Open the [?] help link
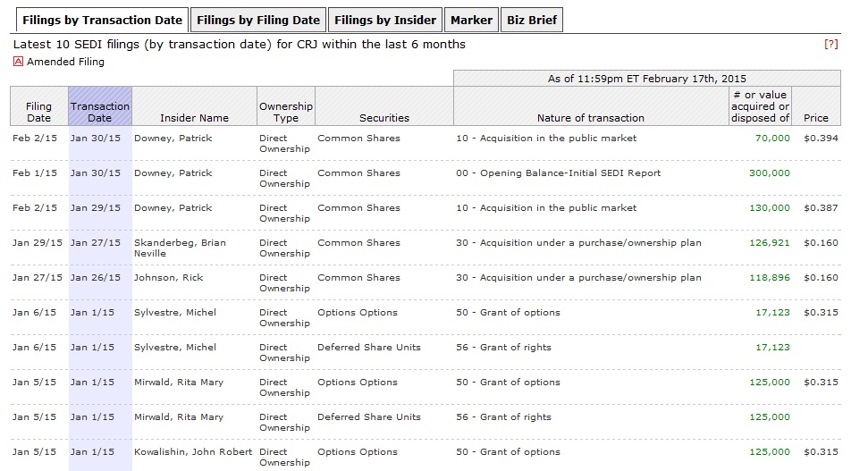 [x=831, y=44]
